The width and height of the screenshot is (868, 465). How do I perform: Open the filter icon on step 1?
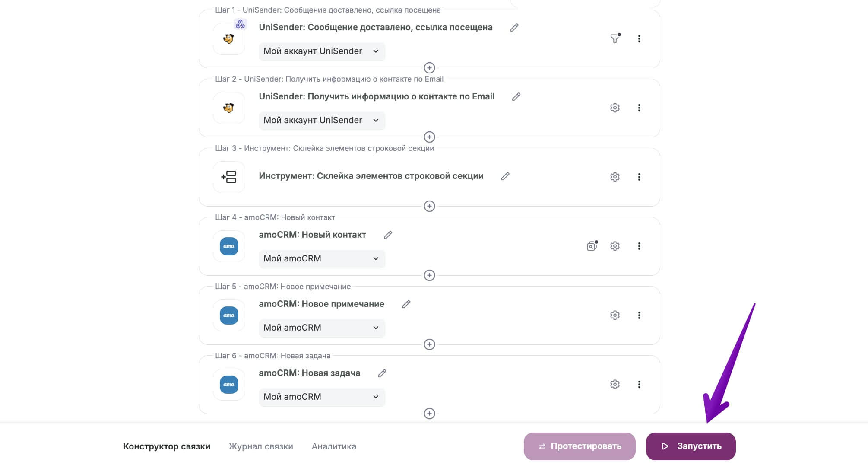pyautogui.click(x=615, y=38)
